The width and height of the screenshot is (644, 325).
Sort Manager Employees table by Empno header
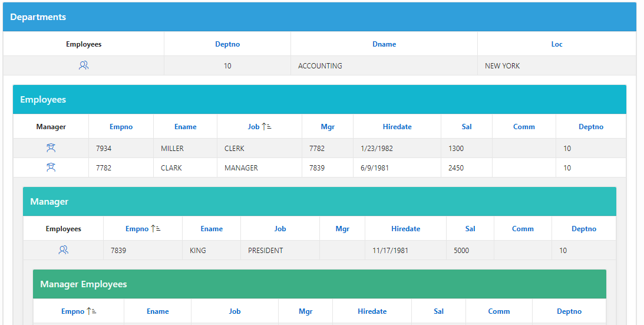(x=72, y=311)
